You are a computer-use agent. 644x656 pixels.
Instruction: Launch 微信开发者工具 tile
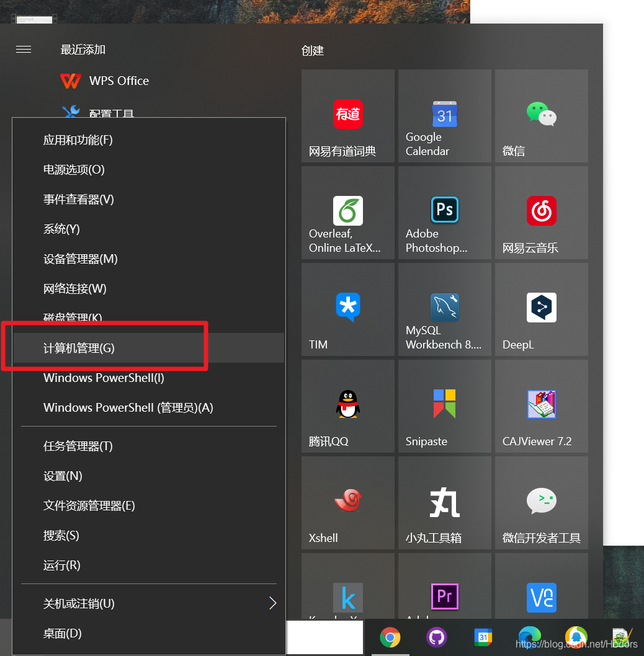coord(542,502)
